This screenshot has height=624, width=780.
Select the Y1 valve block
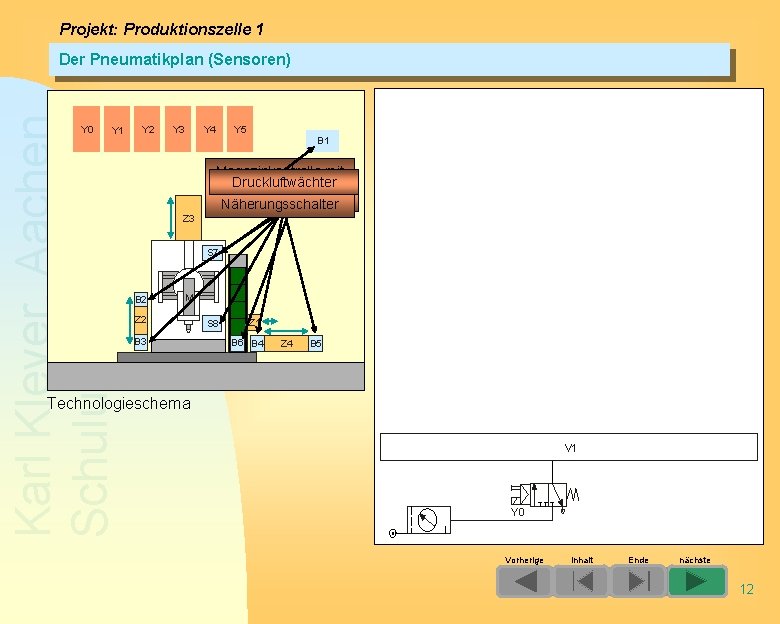coord(117,129)
